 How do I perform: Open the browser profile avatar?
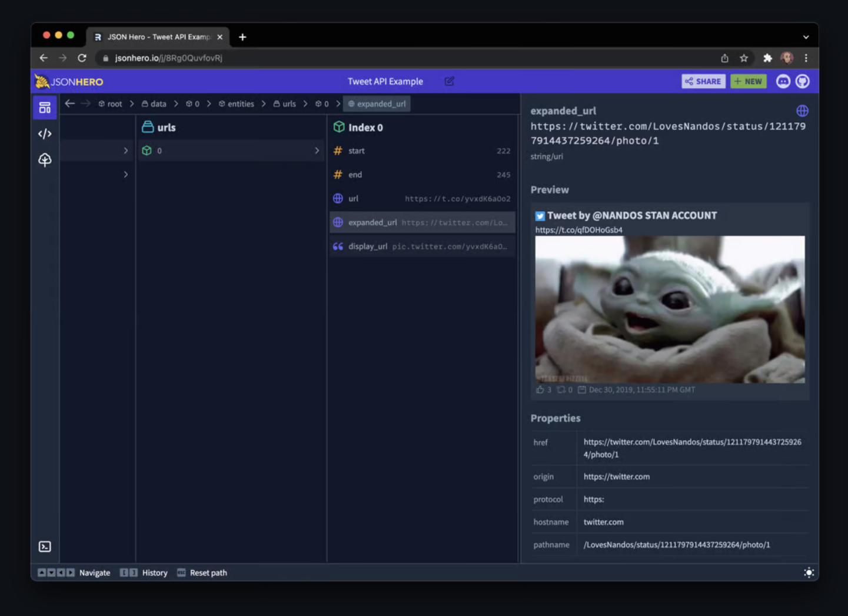pos(787,58)
